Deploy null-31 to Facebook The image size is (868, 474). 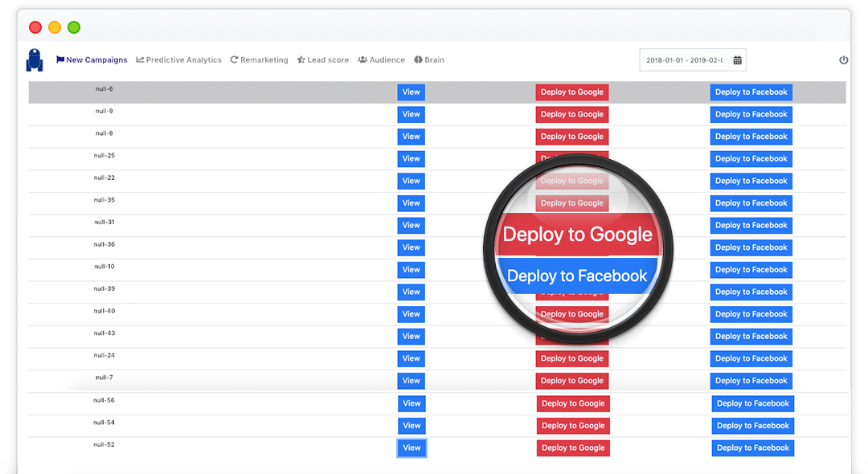coord(751,225)
